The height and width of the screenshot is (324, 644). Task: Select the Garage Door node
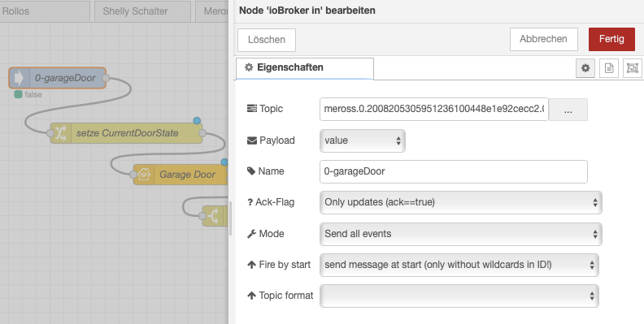[x=181, y=175]
